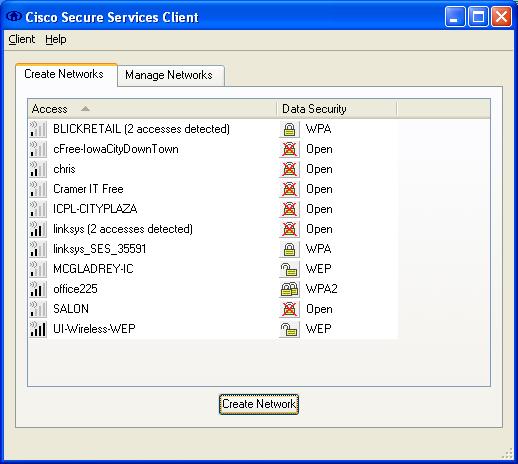
Task: Select the cFree-IowaCityDownTown network
Action: [116, 149]
